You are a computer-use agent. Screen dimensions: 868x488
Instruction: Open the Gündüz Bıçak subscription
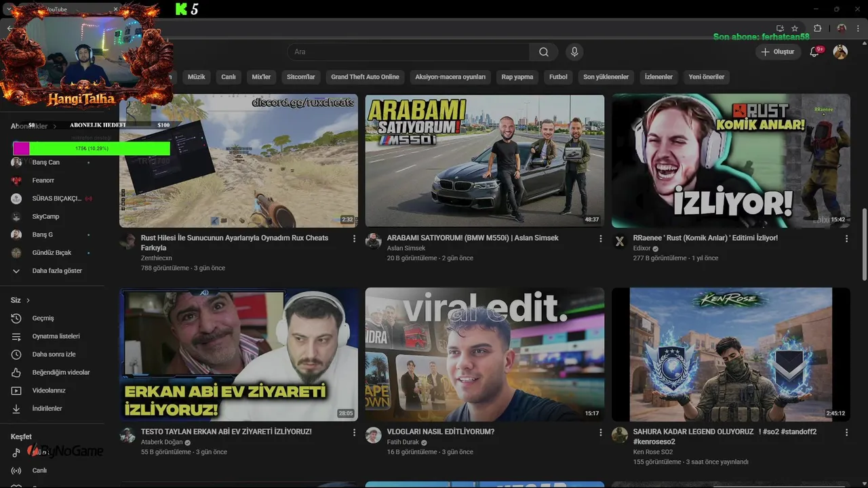52,253
